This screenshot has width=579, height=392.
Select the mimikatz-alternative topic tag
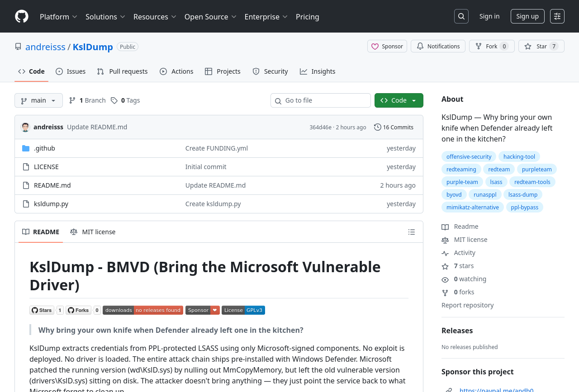tap(472, 207)
